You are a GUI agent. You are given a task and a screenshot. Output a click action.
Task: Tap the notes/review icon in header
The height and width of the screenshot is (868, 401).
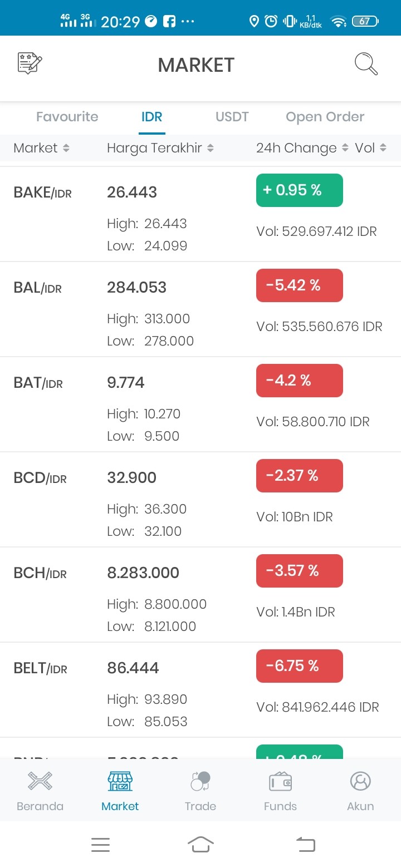30,63
